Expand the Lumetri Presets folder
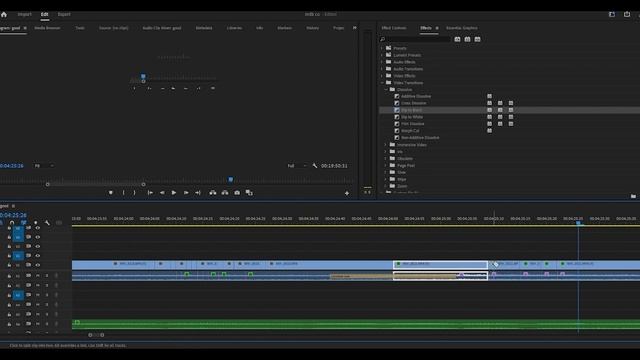The image size is (640, 360). click(382, 55)
